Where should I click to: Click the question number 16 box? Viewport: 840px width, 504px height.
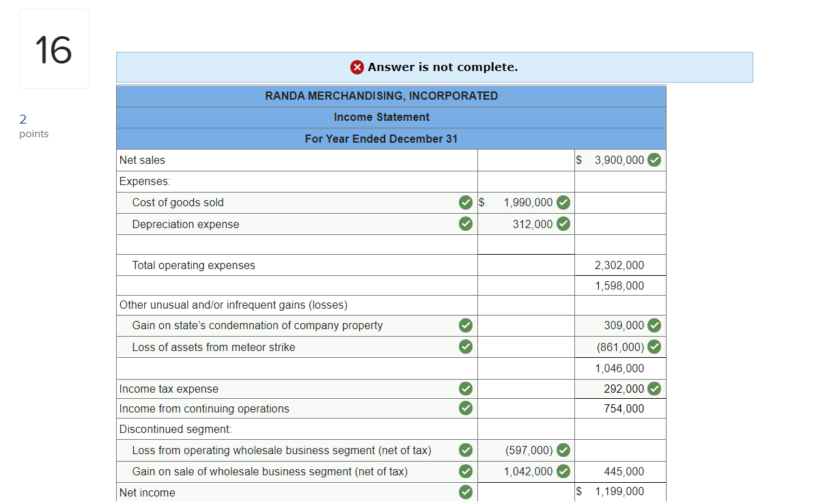[x=54, y=48]
